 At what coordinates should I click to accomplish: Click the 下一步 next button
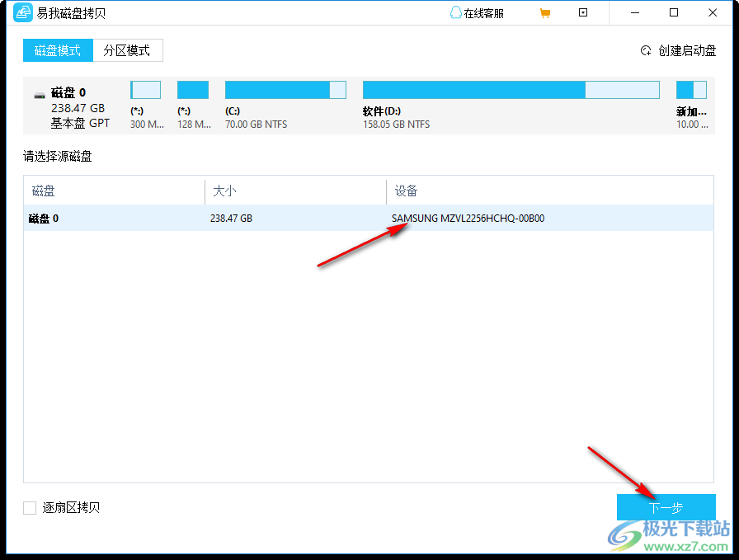666,507
